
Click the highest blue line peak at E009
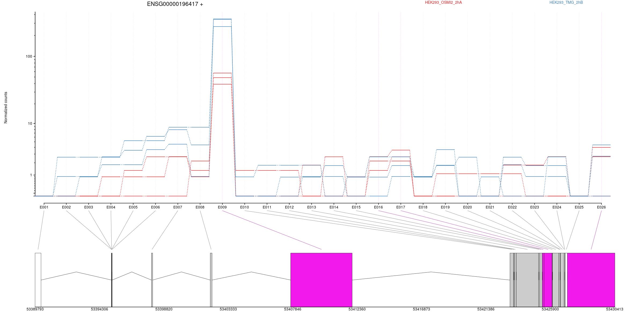click(x=222, y=19)
